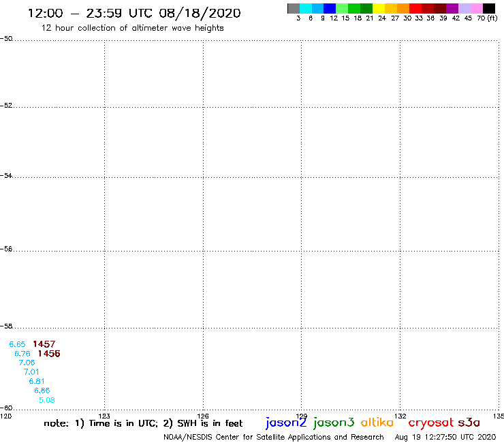504x443 pixels.
Task: Click the latitude label -54
Action: point(6,175)
